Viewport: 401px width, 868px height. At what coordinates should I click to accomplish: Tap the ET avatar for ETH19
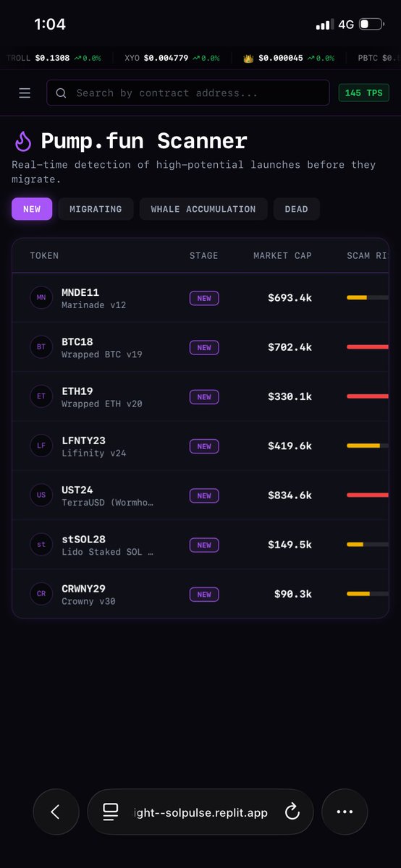[x=41, y=396]
